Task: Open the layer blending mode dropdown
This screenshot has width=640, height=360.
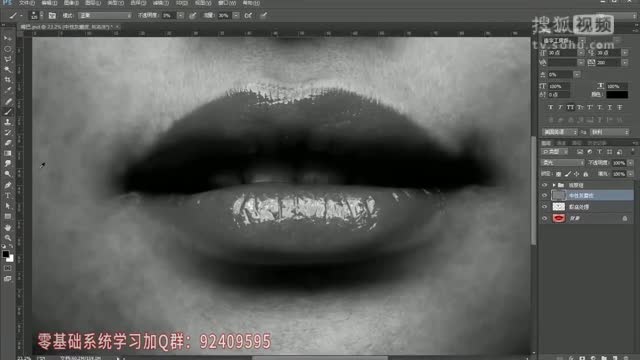Action: pyautogui.click(x=563, y=162)
